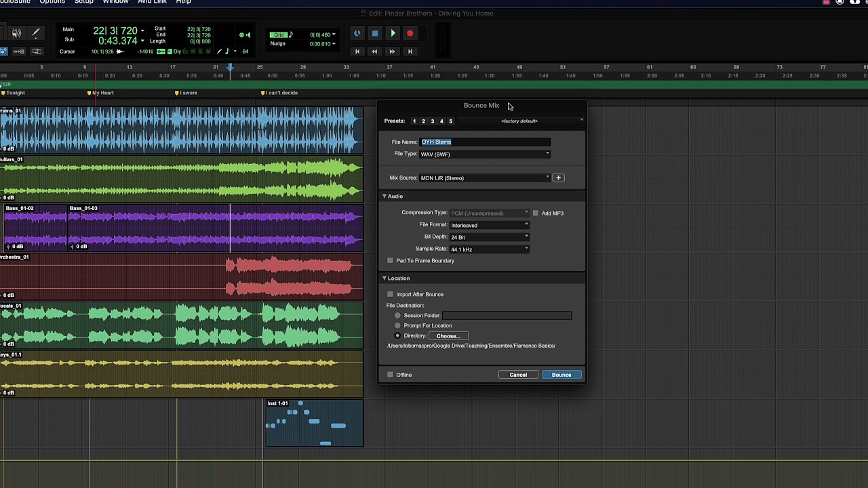Open the Help menu

pyautogui.click(x=183, y=2)
